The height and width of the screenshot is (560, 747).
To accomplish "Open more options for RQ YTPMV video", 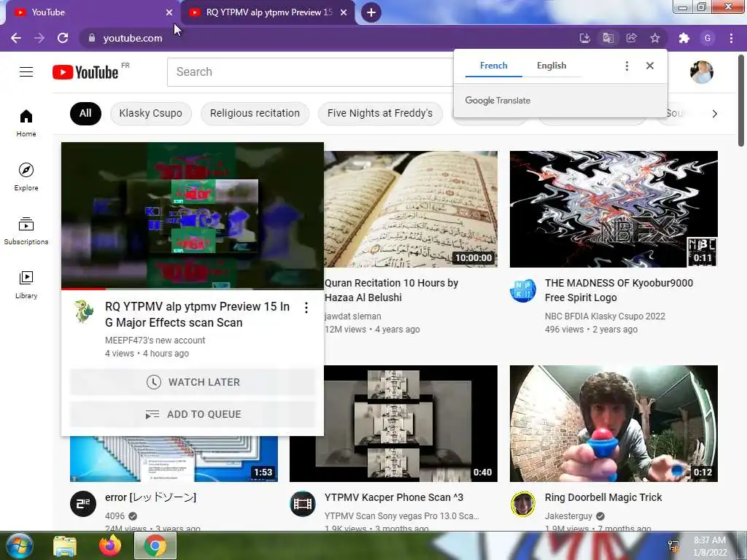I will (x=306, y=308).
